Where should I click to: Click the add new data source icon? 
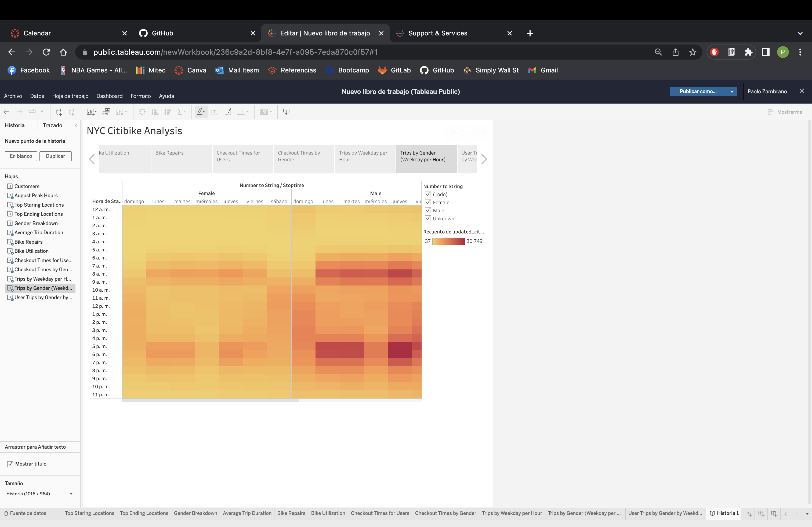coord(59,112)
